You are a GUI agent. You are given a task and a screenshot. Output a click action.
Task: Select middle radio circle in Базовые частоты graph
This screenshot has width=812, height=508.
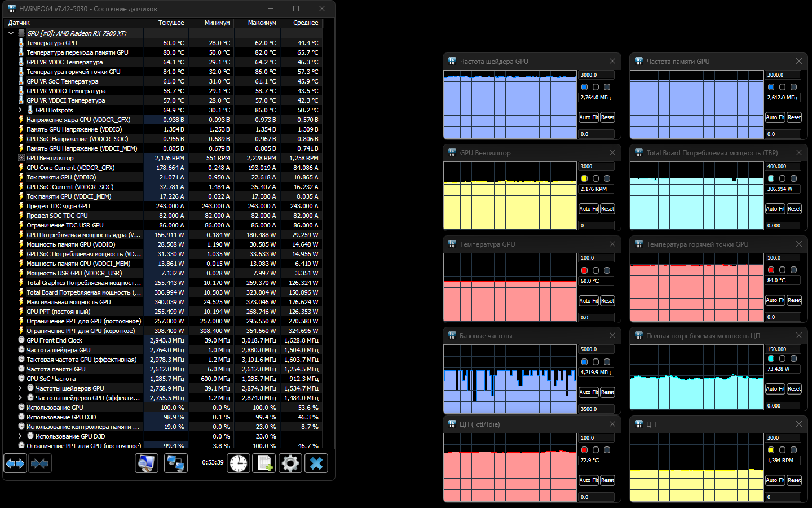(x=595, y=362)
